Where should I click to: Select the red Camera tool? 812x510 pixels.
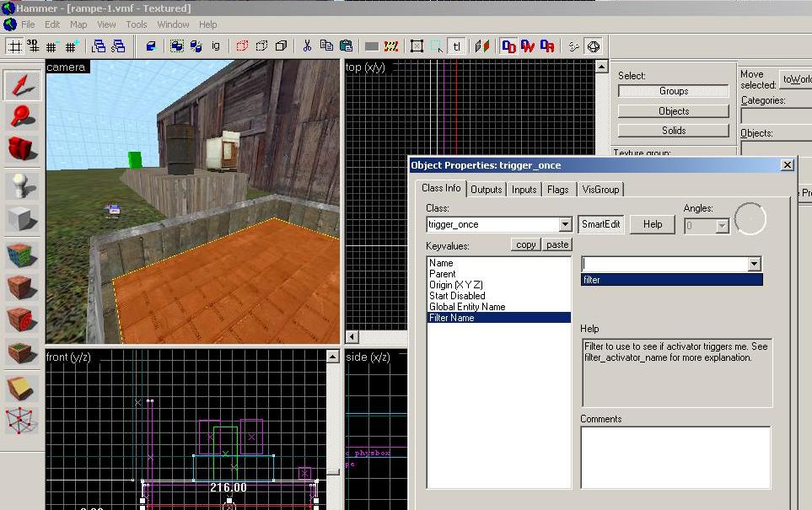point(22,148)
